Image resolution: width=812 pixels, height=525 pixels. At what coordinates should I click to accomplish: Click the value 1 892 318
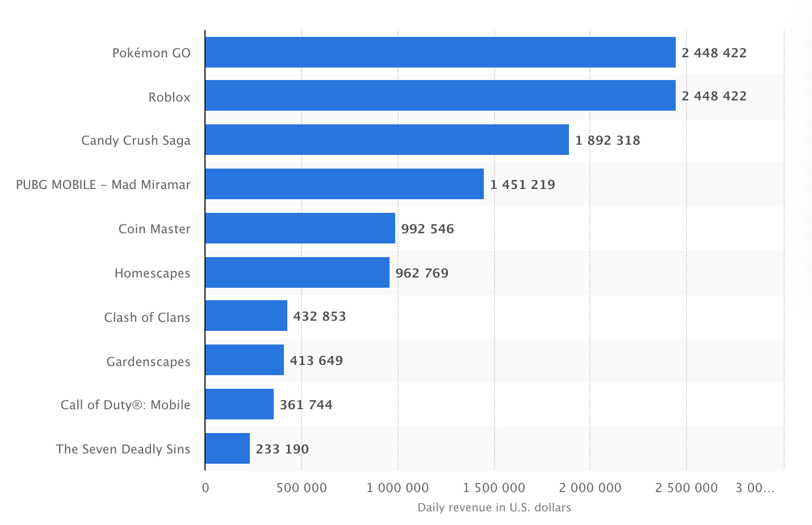pos(608,140)
